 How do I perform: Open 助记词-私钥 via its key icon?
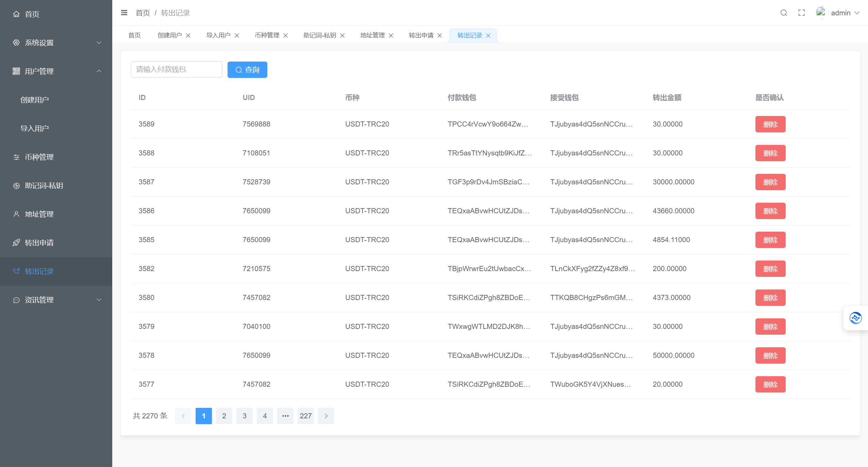16,186
